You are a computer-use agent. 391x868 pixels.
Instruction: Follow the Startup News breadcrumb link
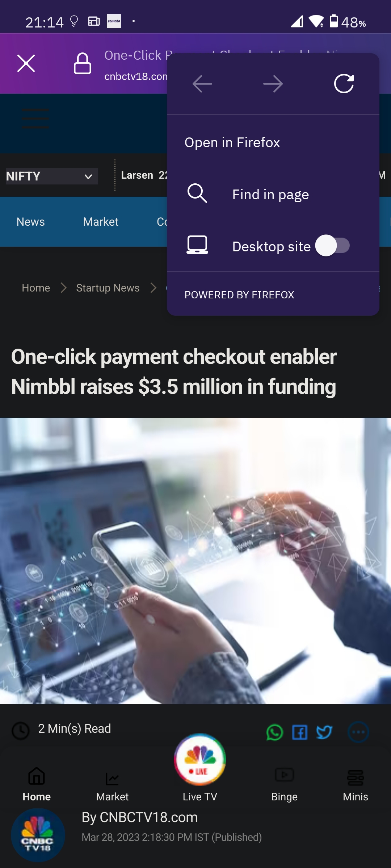(108, 288)
